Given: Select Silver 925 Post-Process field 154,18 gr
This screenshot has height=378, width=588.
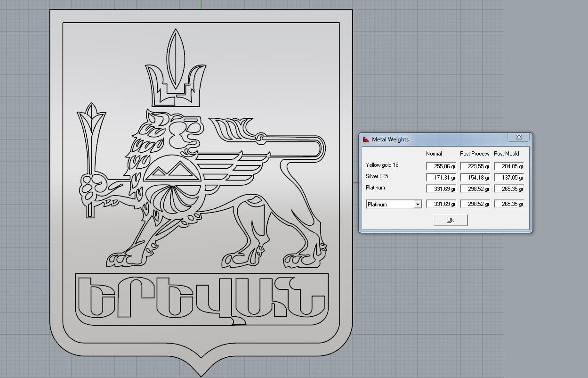Looking at the screenshot, I should coord(475,178).
